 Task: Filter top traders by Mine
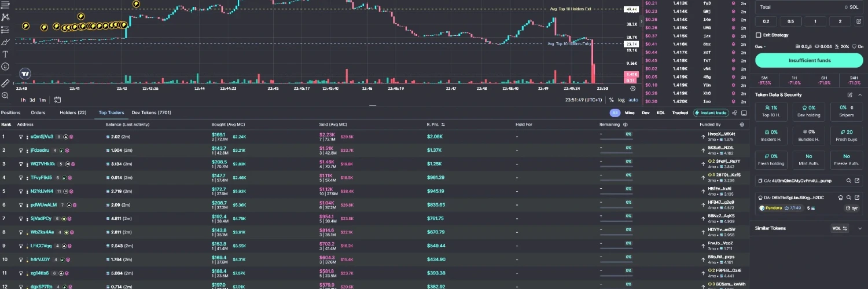click(630, 113)
